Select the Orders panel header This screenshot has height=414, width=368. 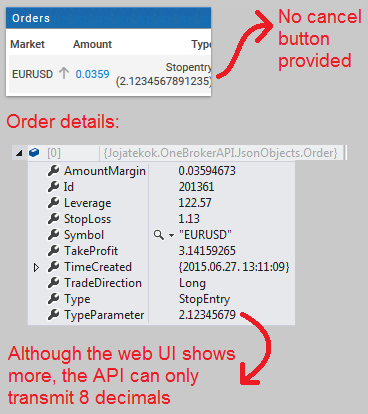(x=108, y=18)
